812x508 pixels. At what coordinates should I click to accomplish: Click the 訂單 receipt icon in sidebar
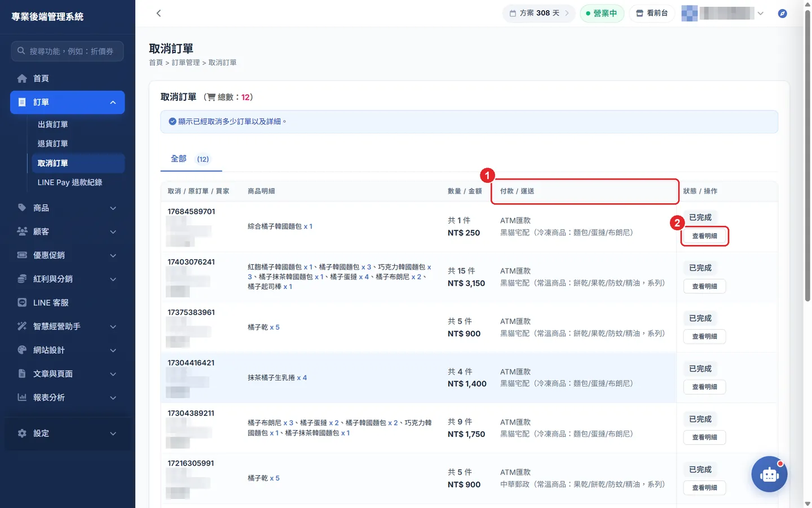click(22, 102)
